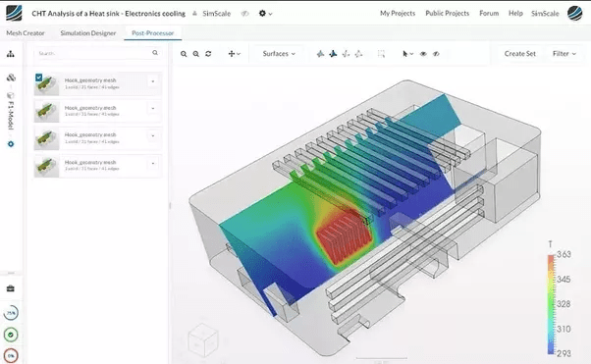Select the second Hook_geometry mesh thumbnail
Image resolution: width=591 pixels, height=364 pixels.
pyautogui.click(x=47, y=111)
